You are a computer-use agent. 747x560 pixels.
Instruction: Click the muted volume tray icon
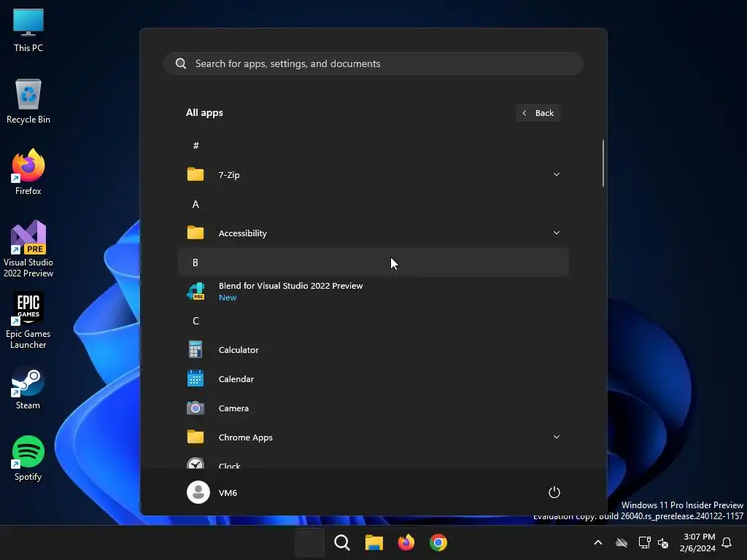point(662,542)
